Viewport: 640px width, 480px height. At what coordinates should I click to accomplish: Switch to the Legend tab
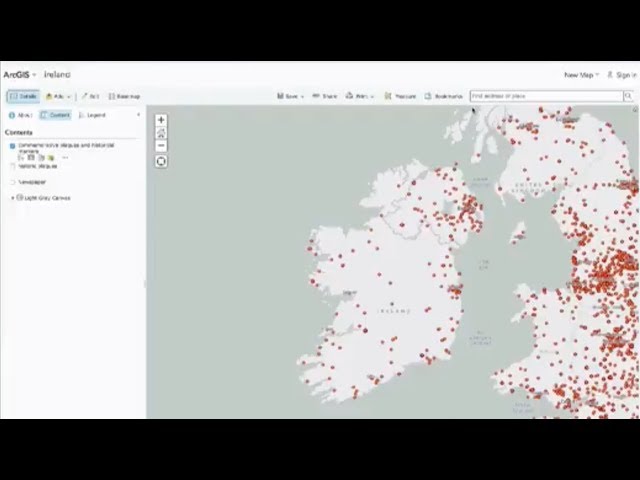click(x=92, y=115)
